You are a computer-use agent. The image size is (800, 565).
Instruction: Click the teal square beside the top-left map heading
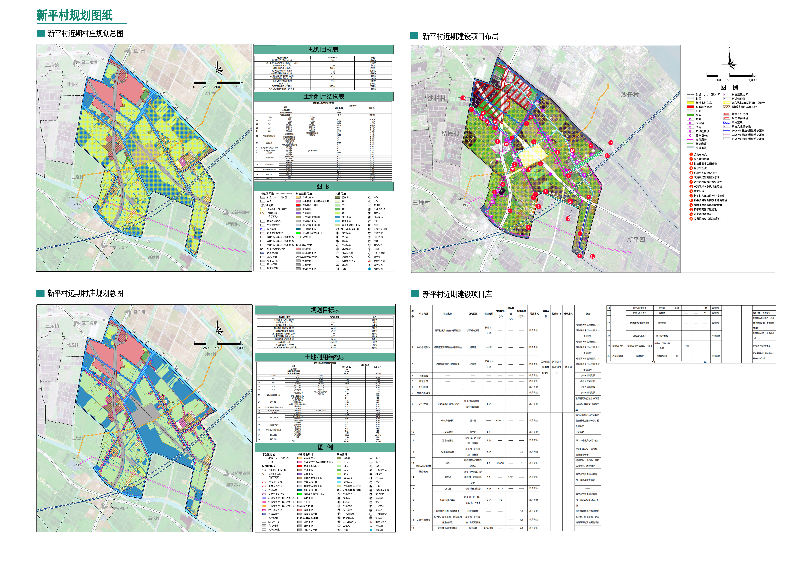[x=40, y=35]
